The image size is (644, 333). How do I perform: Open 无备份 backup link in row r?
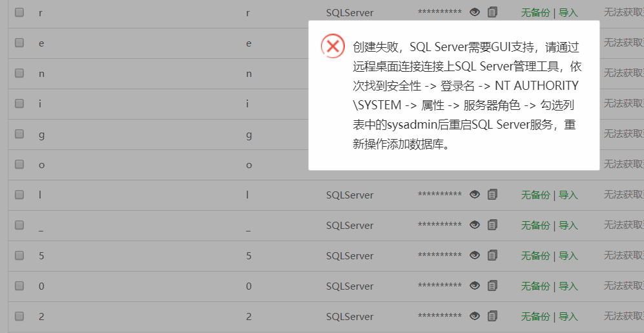[x=535, y=13]
